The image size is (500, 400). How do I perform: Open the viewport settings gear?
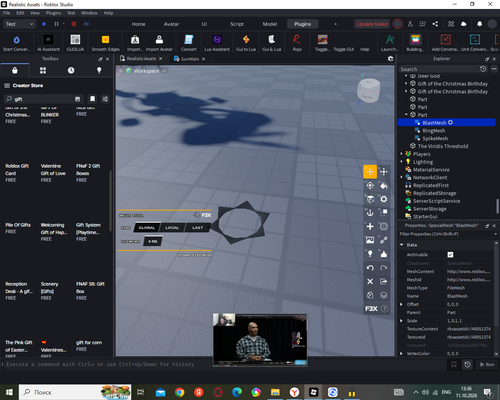[390, 59]
